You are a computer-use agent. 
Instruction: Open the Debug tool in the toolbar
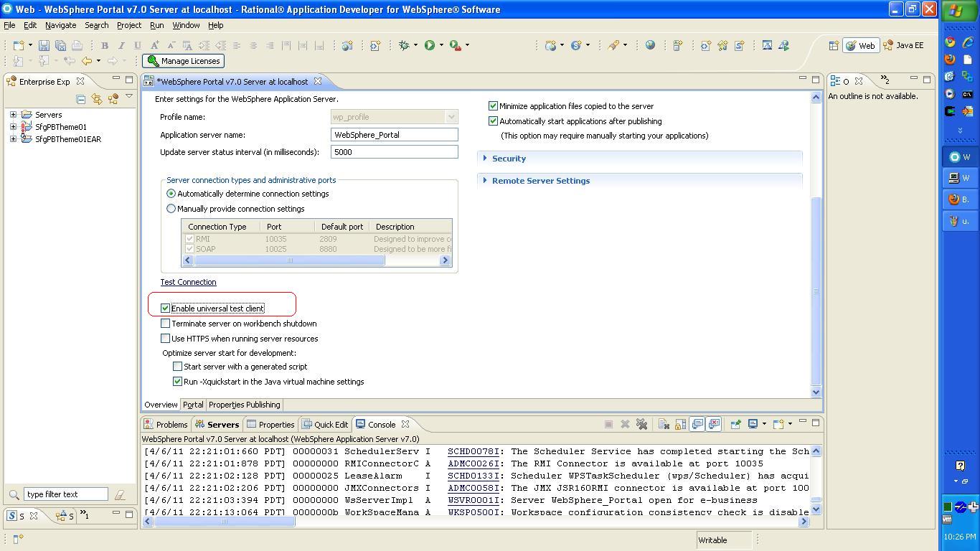405,44
